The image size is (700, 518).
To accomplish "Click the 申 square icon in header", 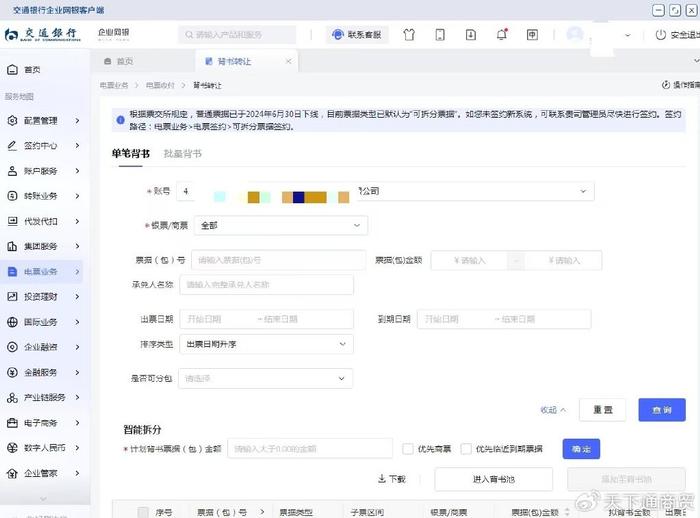I will coord(532,35).
